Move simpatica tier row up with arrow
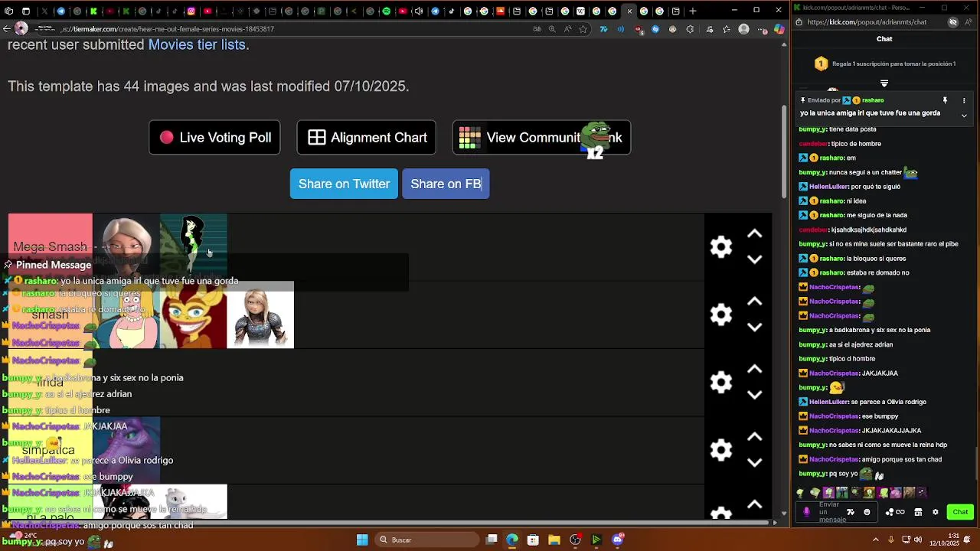The height and width of the screenshot is (551, 980). [754, 436]
